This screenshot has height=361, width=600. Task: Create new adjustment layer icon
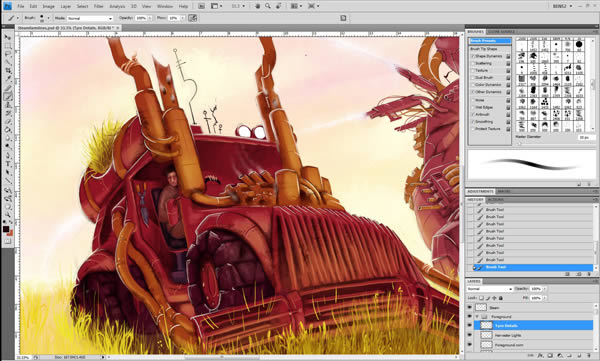point(560,356)
